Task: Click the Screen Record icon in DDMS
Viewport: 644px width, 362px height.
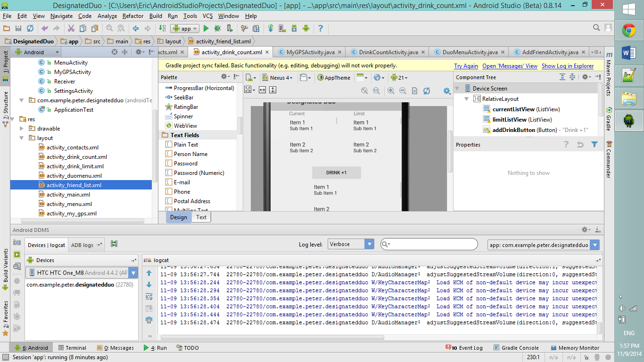Action: point(17,255)
